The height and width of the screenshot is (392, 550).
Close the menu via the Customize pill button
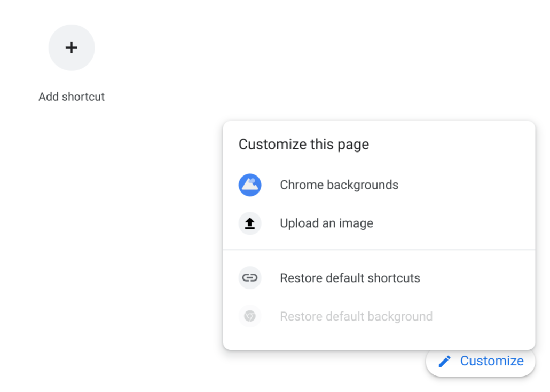tap(480, 362)
